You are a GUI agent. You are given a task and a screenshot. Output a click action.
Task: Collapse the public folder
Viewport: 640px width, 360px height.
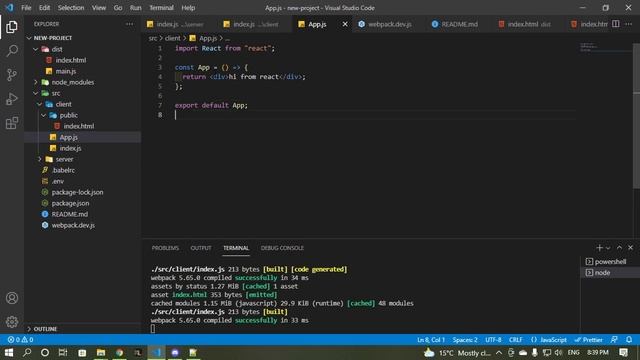point(44,115)
